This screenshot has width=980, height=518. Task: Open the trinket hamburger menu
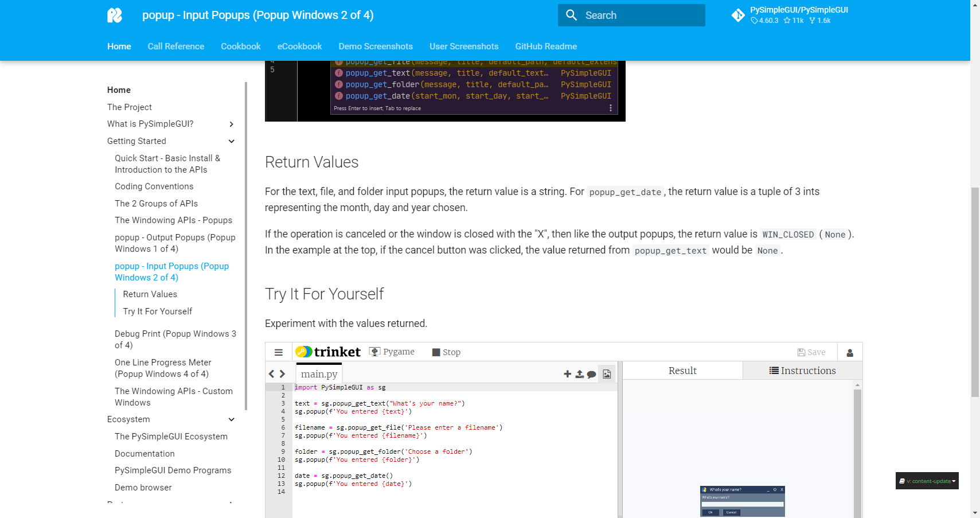279,352
